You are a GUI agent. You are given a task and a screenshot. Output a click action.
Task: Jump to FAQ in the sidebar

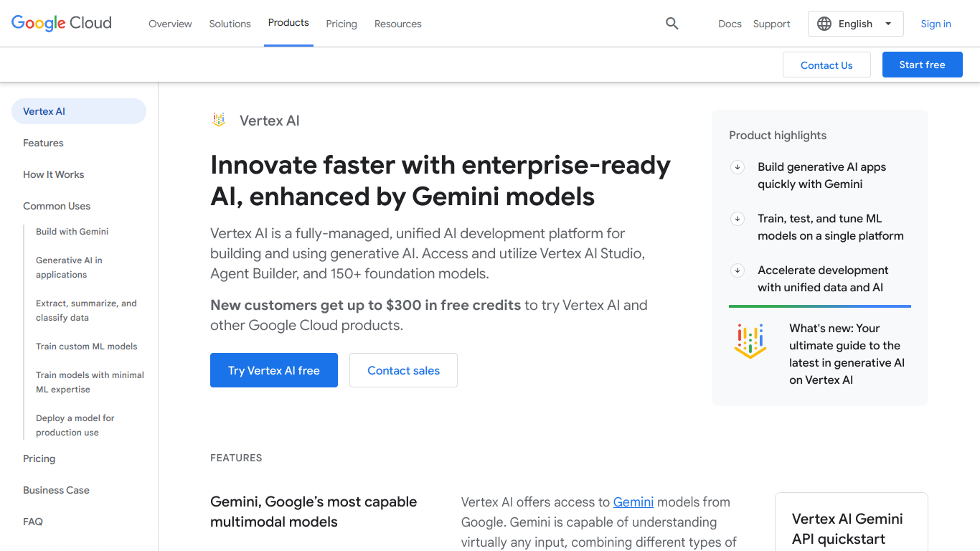pyautogui.click(x=33, y=522)
